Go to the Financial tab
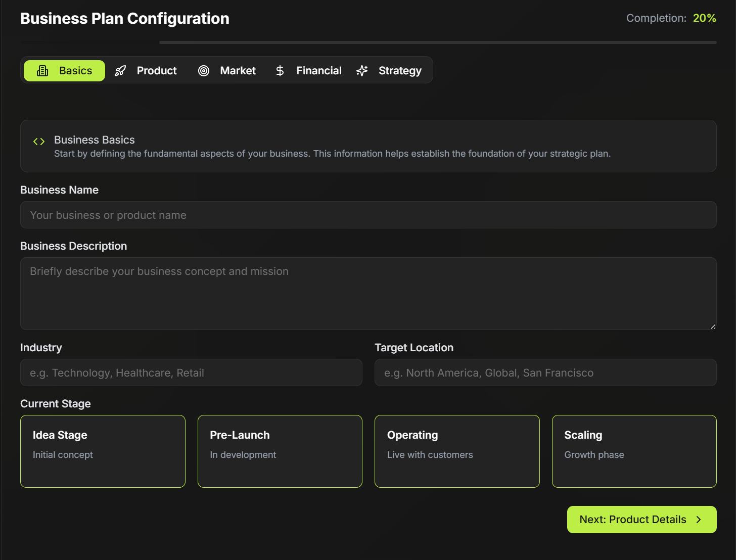The image size is (736, 560). [x=309, y=71]
